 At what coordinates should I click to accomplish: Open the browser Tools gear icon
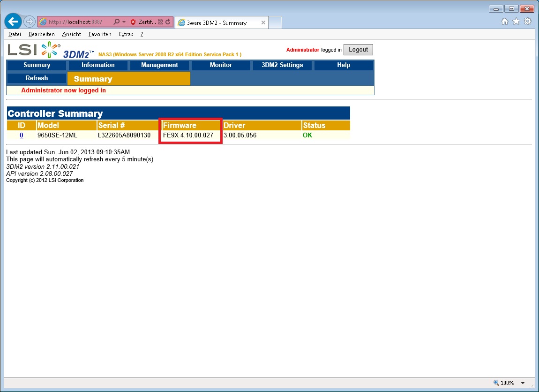[x=528, y=22]
